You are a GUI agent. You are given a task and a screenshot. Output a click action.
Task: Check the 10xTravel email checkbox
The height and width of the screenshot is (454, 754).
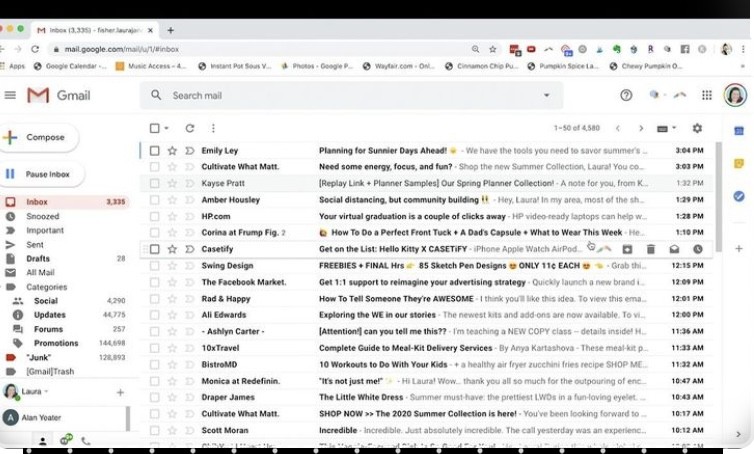tap(154, 348)
